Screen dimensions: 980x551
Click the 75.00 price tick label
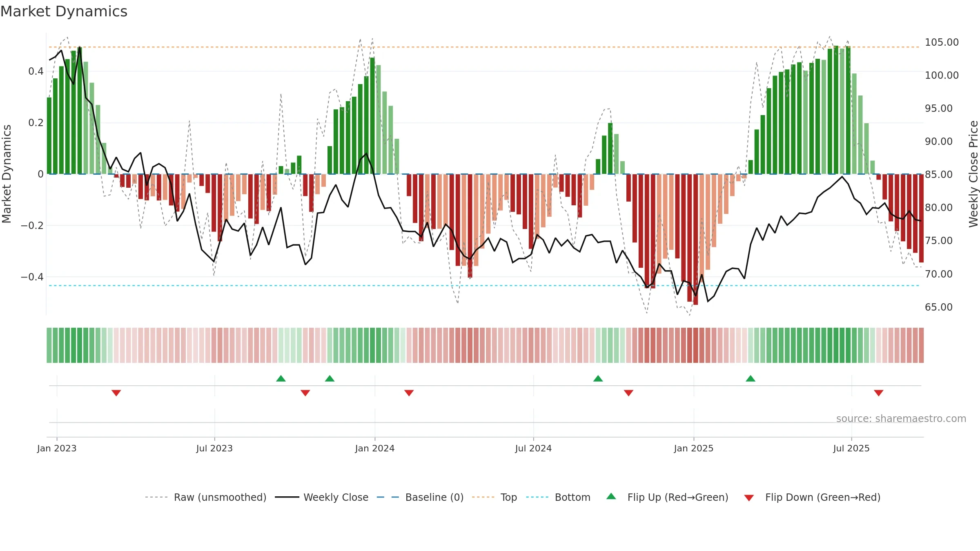(x=939, y=241)
